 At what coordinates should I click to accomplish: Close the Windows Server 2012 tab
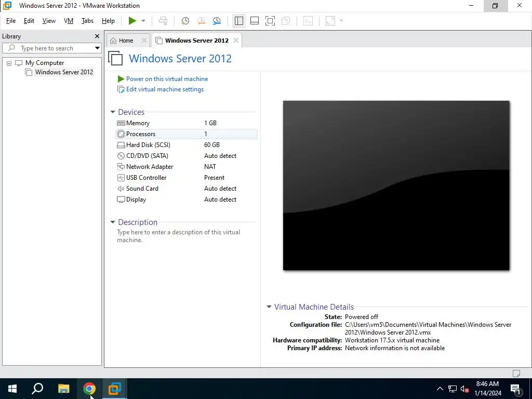(x=236, y=41)
